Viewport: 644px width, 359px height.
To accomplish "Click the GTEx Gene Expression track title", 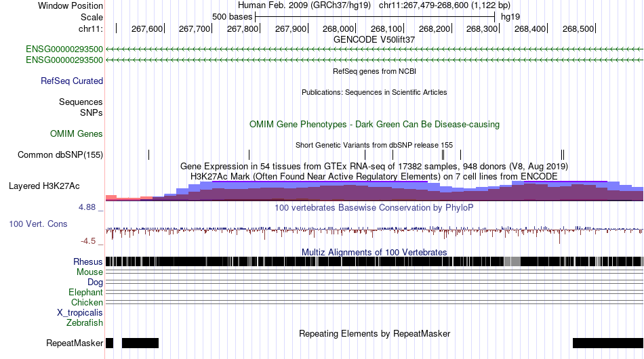I will tap(374, 166).
